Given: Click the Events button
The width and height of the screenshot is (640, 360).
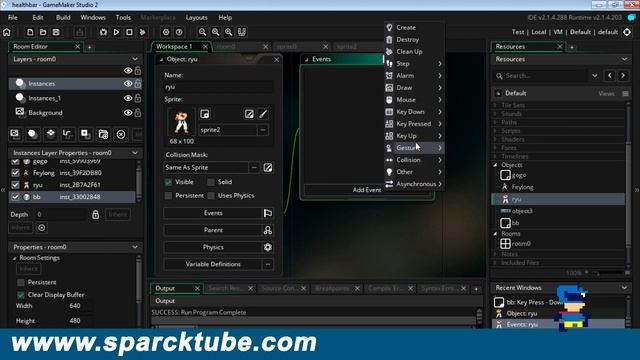Looking at the screenshot, I should (x=213, y=213).
